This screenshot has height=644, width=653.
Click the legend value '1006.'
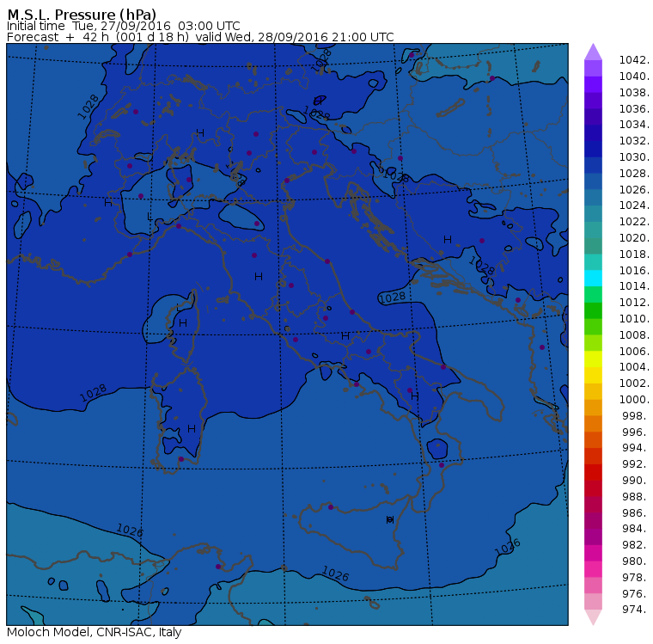(x=634, y=352)
